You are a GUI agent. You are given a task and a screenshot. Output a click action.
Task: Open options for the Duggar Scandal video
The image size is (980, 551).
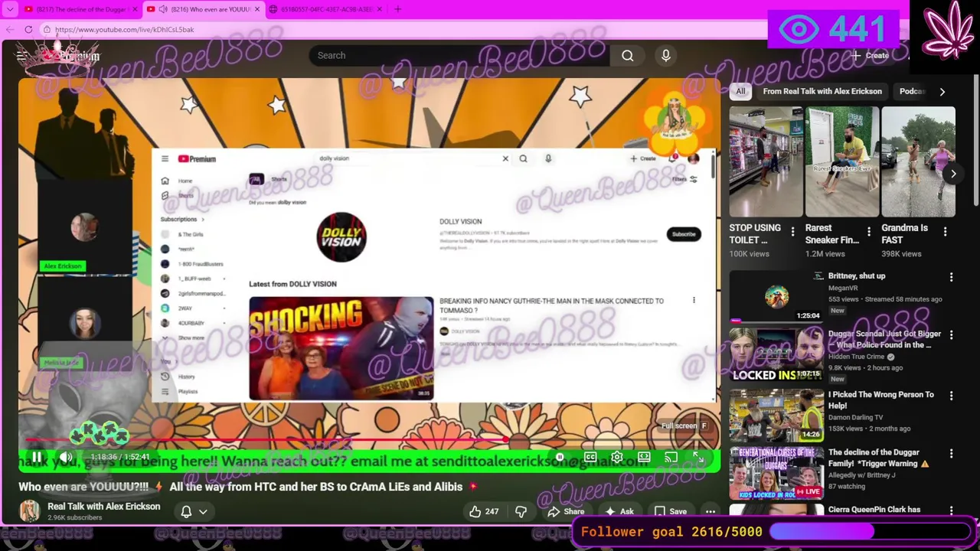(951, 335)
